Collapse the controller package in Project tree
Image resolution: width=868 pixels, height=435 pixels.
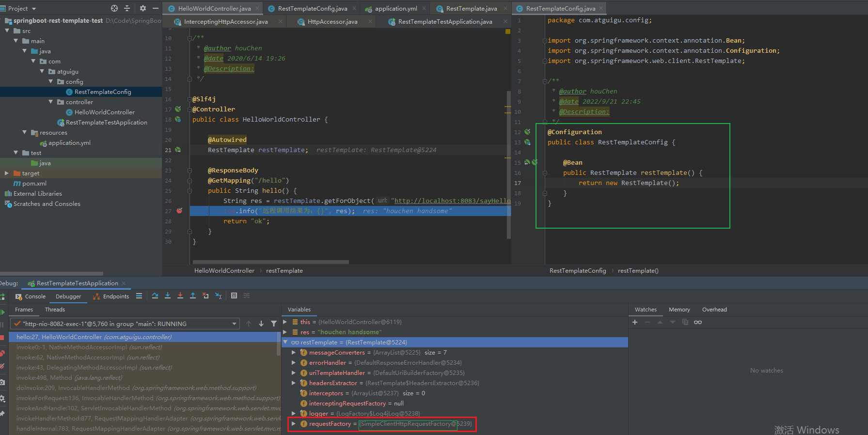(x=51, y=102)
